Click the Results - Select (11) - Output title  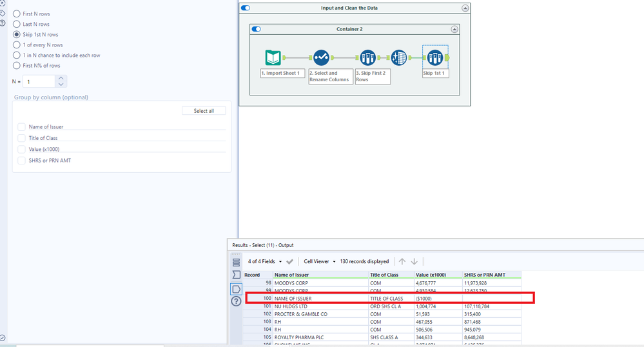click(x=263, y=245)
